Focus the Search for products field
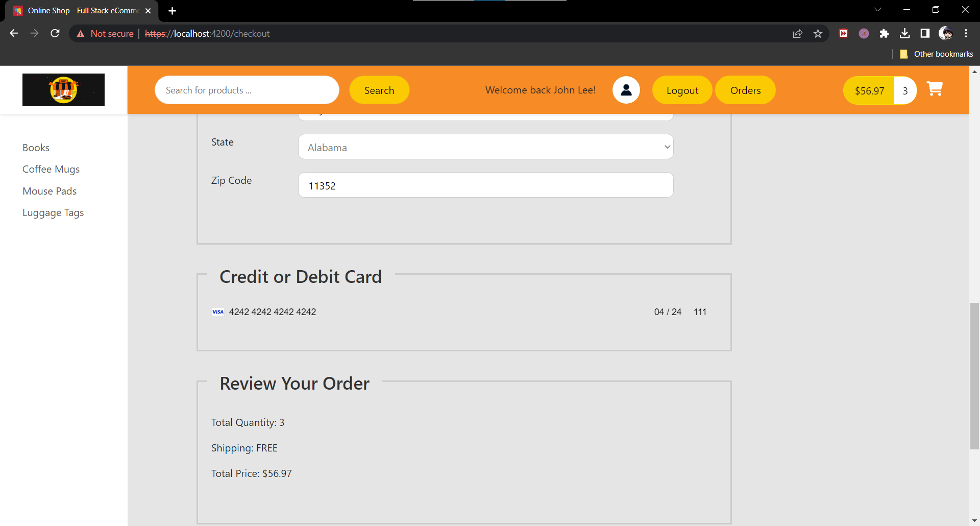 247,90
